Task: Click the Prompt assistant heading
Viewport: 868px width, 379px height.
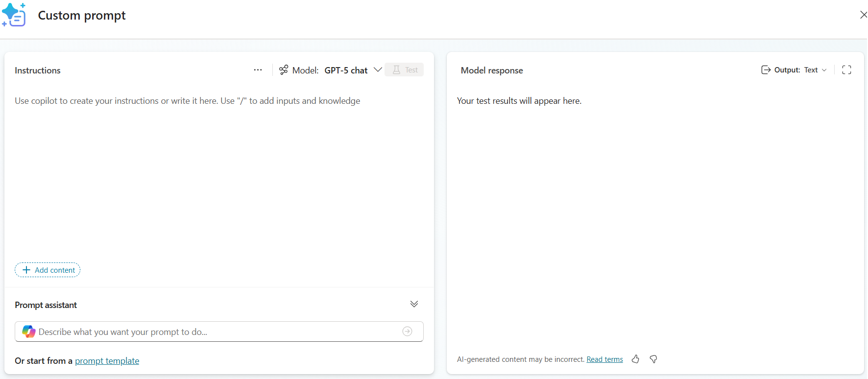Action: pyautogui.click(x=46, y=305)
